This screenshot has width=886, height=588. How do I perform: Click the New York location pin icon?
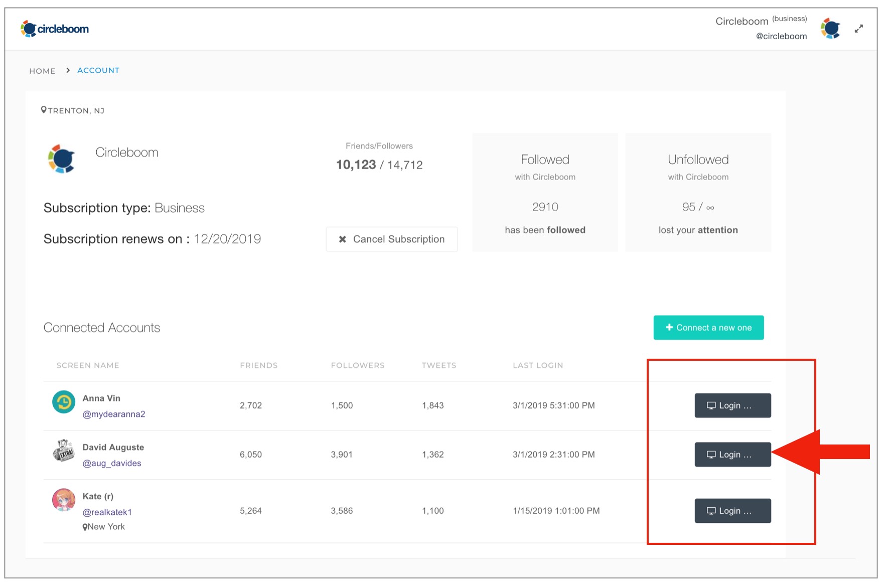[85, 527]
